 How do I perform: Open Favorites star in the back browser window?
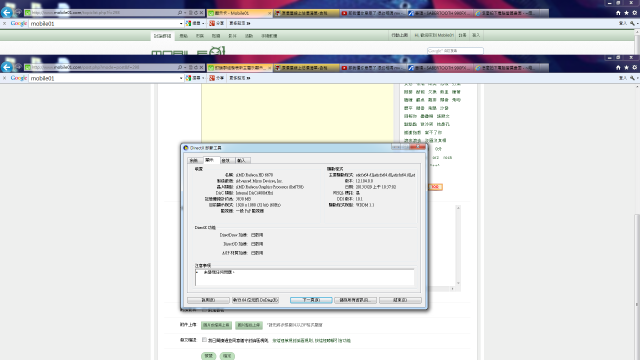click(x=626, y=13)
